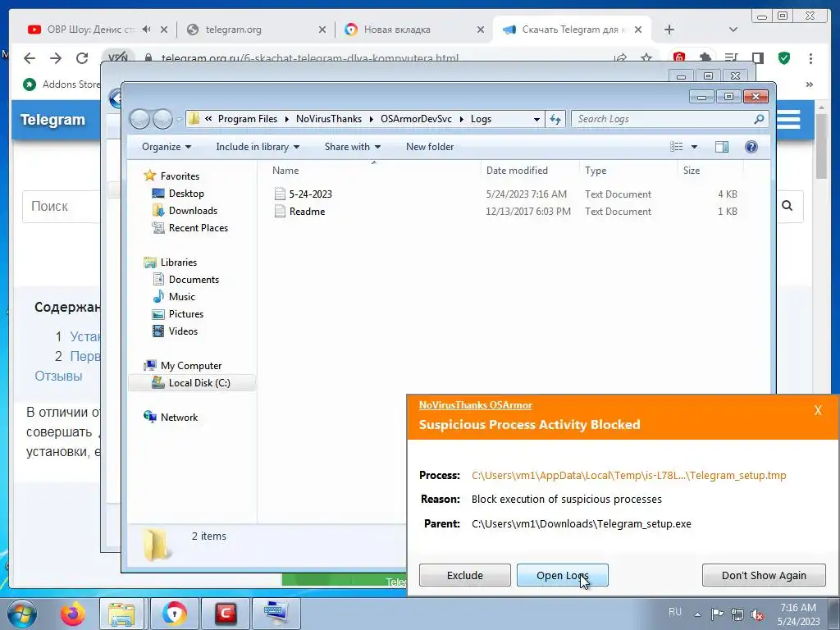Open new Chrome tab with plus
Viewport: 840px width, 630px height.
(x=669, y=30)
